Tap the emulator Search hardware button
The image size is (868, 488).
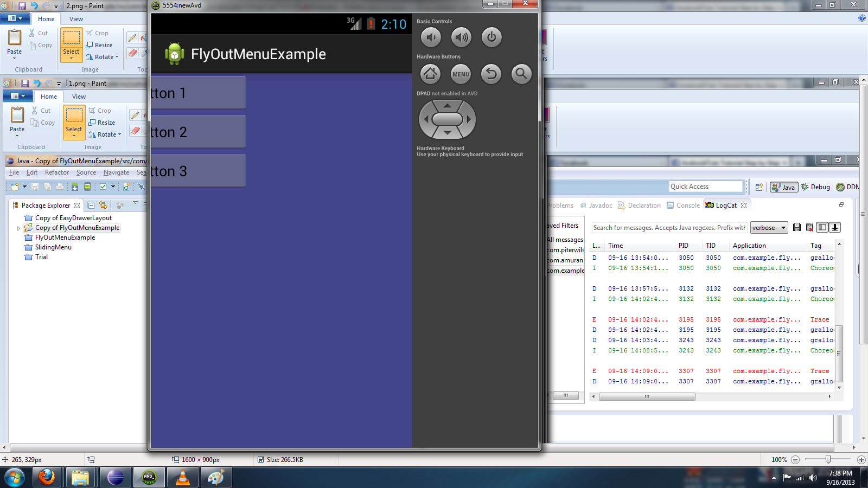[521, 74]
